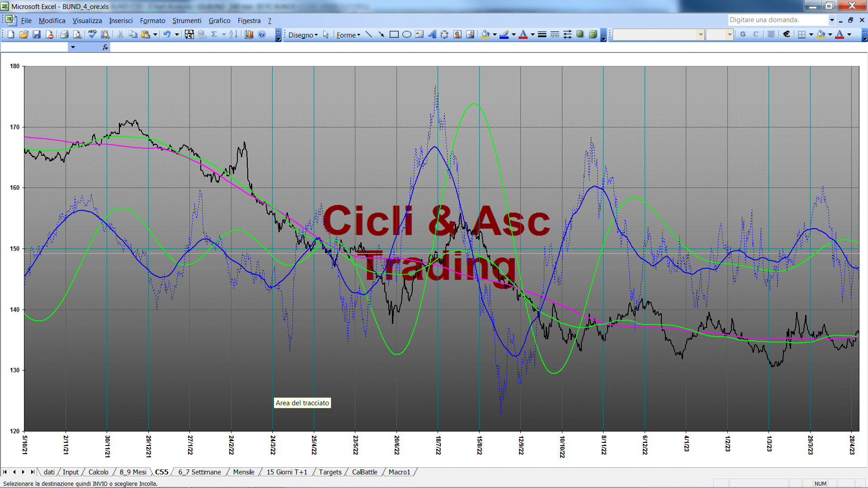Open the Inserisci menu

[121, 20]
